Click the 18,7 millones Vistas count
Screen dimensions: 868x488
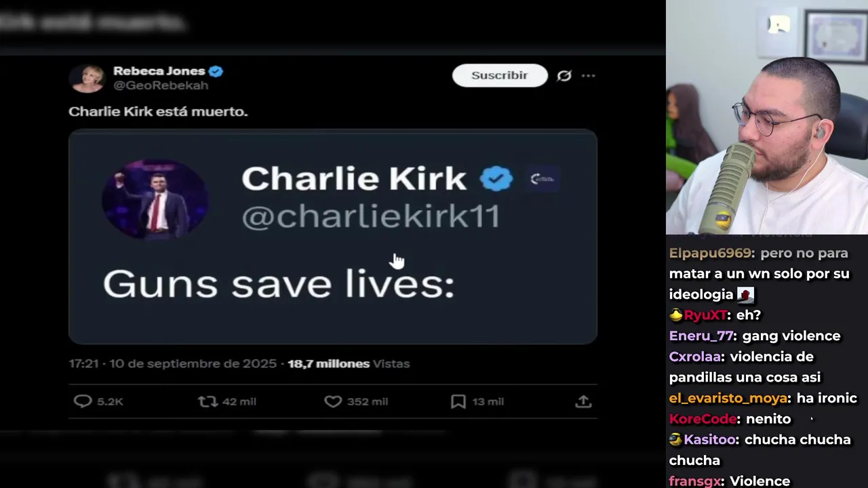coord(349,364)
